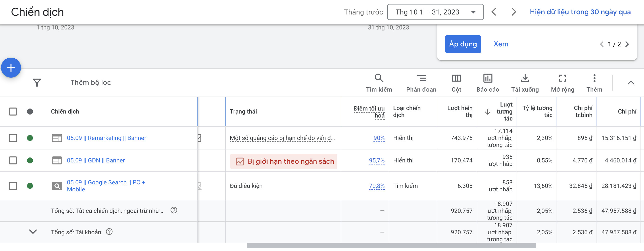The height and width of the screenshot is (251, 644).
Task: Expand the Tổng số: Tài khoản row
Action: coord(33,232)
